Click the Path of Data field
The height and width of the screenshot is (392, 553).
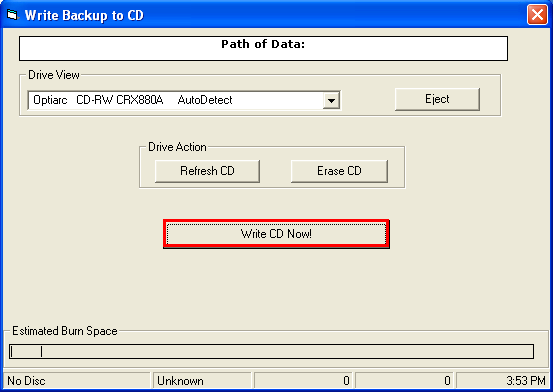coord(263,48)
